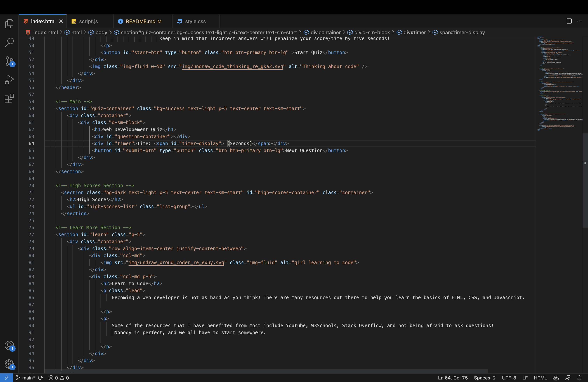Open the Extensions view
Viewport: 588px width, 382px height.
point(9,99)
